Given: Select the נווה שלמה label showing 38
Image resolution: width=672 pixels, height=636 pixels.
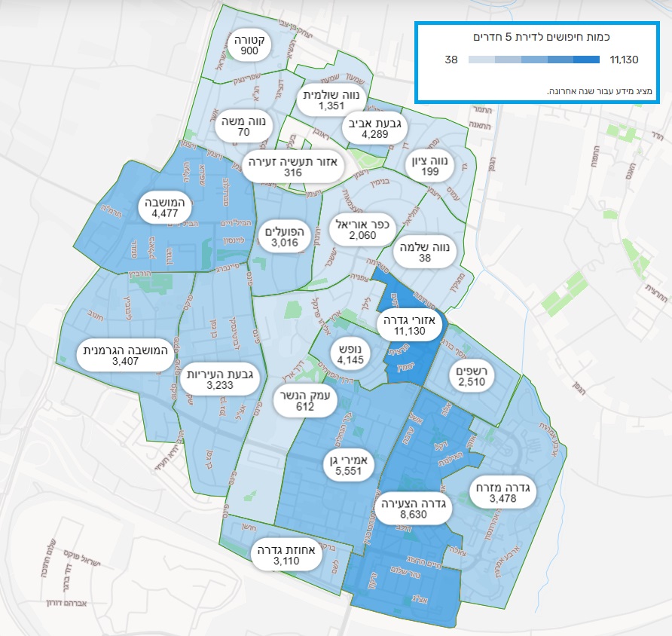Looking at the screenshot, I should (424, 253).
